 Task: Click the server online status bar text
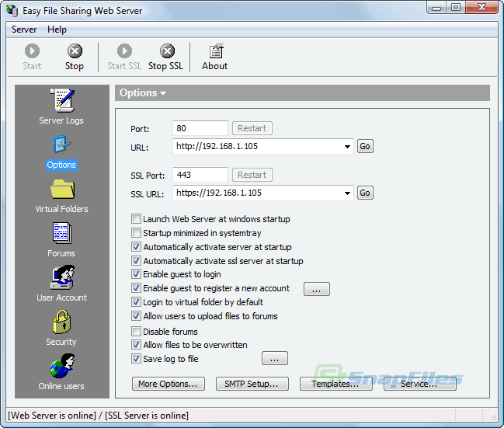point(98,416)
